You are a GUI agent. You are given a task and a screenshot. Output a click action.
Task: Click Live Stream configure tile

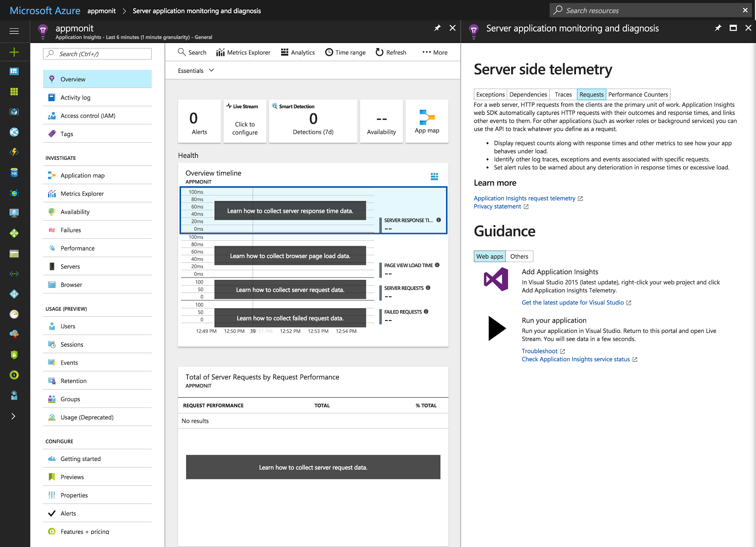pyautogui.click(x=245, y=121)
